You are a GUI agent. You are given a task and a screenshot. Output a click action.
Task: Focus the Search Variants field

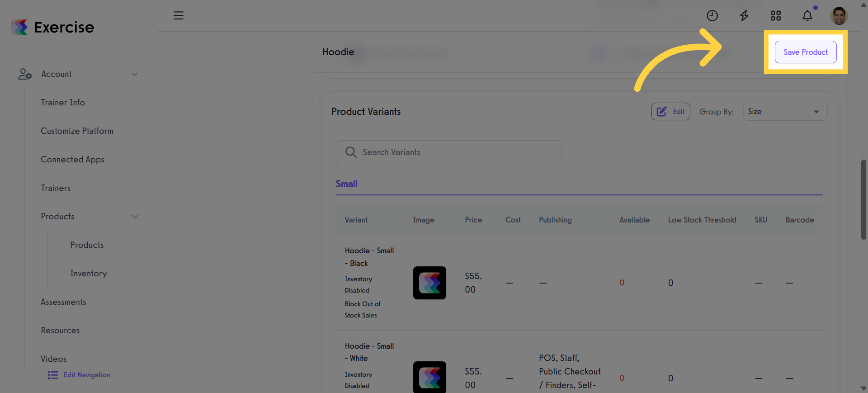(x=449, y=152)
